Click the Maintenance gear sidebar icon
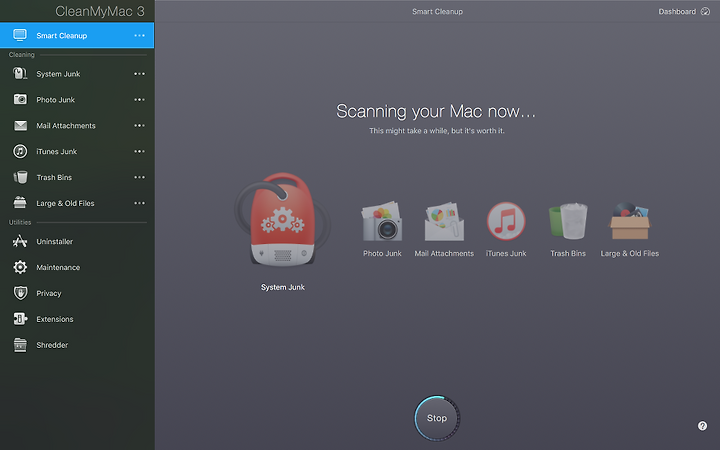Image resolution: width=720 pixels, height=450 pixels. (x=20, y=267)
